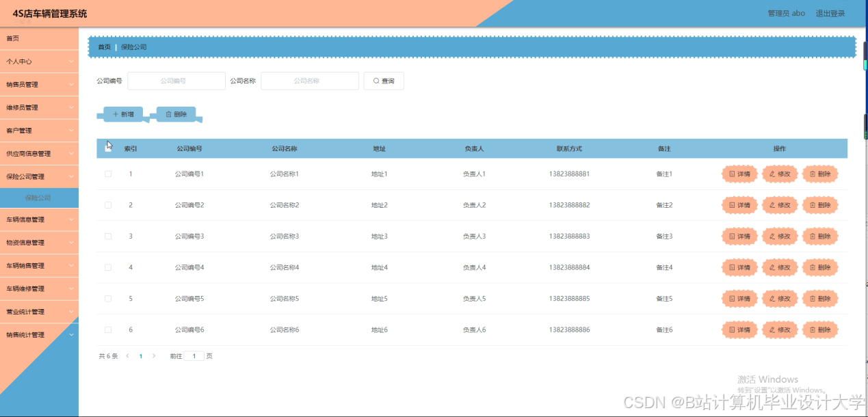The height and width of the screenshot is (417, 868).
Task: Collapse the 保险公司管理 menu
Action: tap(39, 176)
